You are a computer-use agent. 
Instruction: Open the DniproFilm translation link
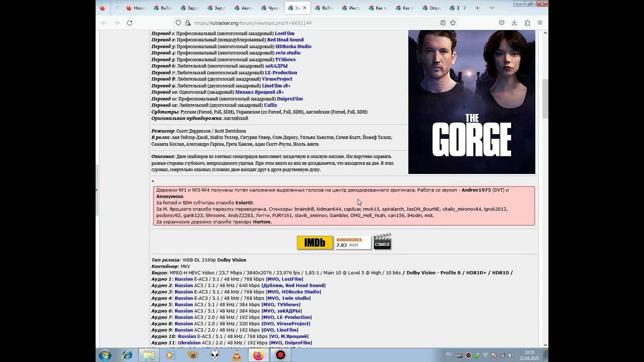click(290, 99)
